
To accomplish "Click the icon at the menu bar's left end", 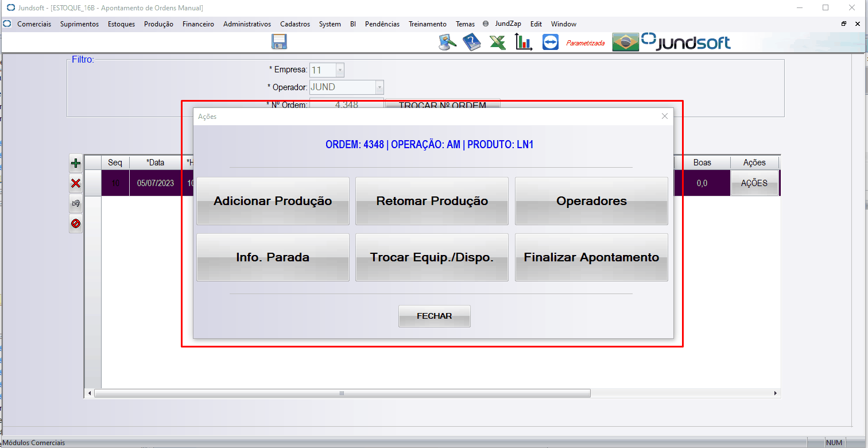I will pos(7,24).
